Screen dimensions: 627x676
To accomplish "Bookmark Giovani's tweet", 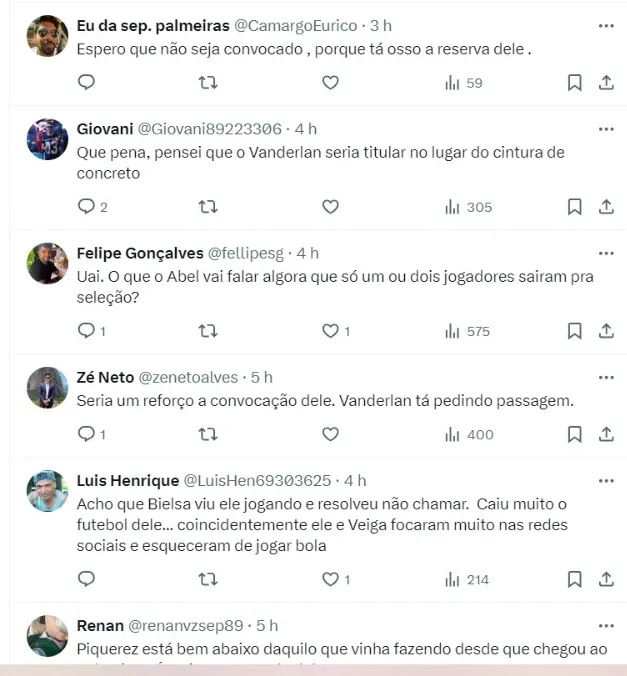I will coord(574,207).
